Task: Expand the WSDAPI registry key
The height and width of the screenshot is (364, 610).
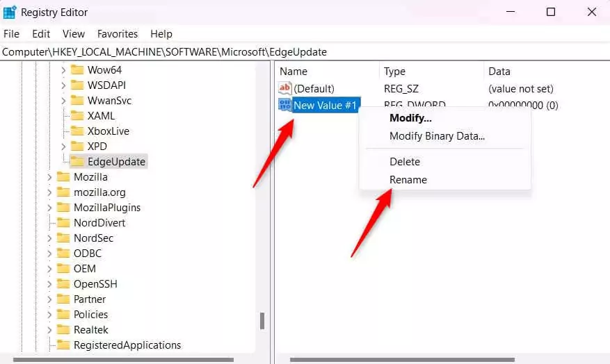Action: click(x=63, y=85)
